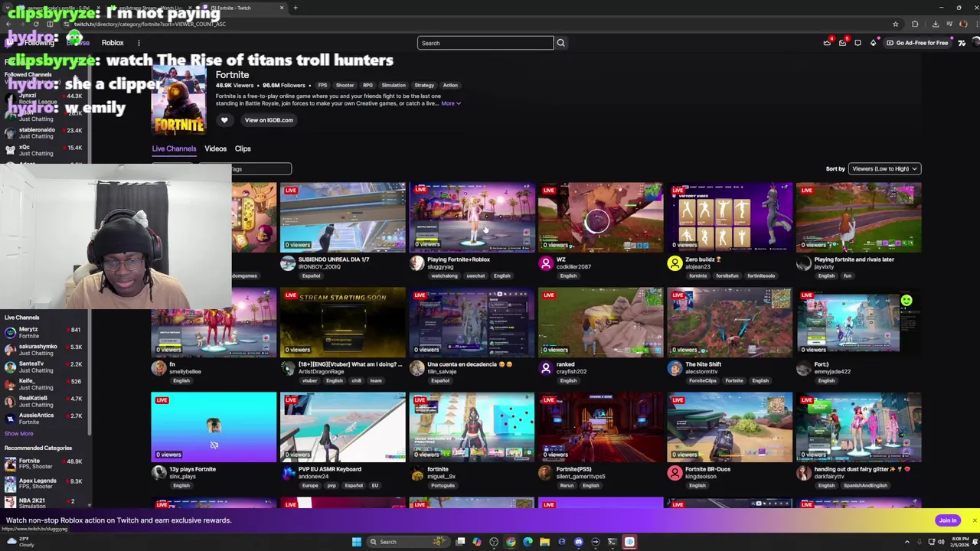The height and width of the screenshot is (551, 980).
Task: Open Google Chrome from the taskbar
Action: (x=511, y=542)
